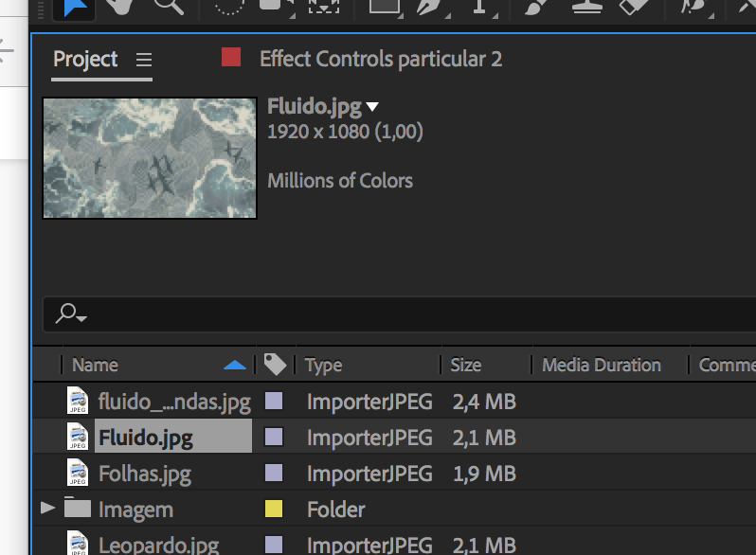Open the search filter dropdown
Image resolution: width=756 pixels, height=555 pixels.
coord(72,314)
